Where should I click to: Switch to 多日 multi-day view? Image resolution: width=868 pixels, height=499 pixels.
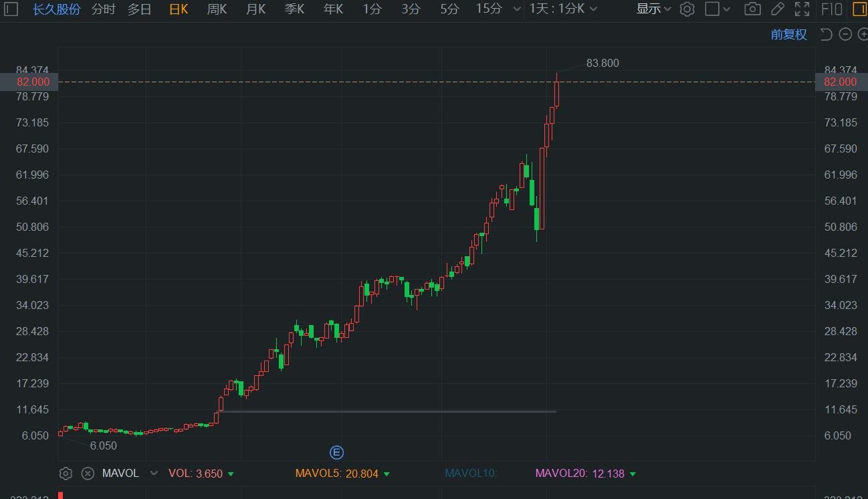click(139, 9)
